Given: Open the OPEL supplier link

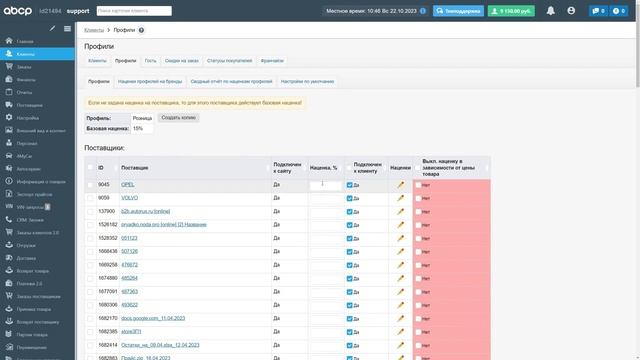Looking at the screenshot, I should click(x=128, y=184).
